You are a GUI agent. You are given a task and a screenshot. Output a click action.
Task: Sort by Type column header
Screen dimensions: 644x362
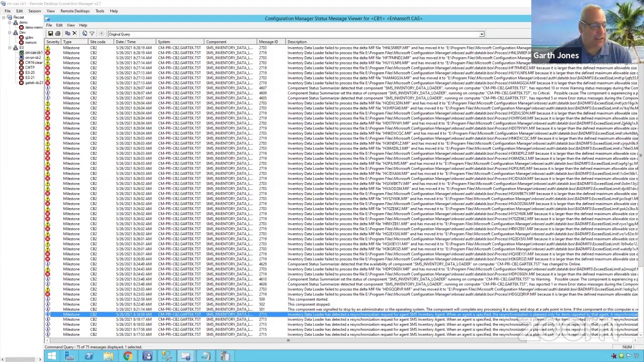74,42
